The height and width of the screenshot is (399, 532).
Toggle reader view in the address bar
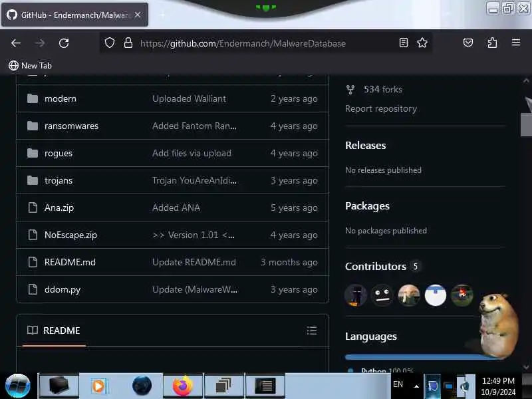pos(404,43)
